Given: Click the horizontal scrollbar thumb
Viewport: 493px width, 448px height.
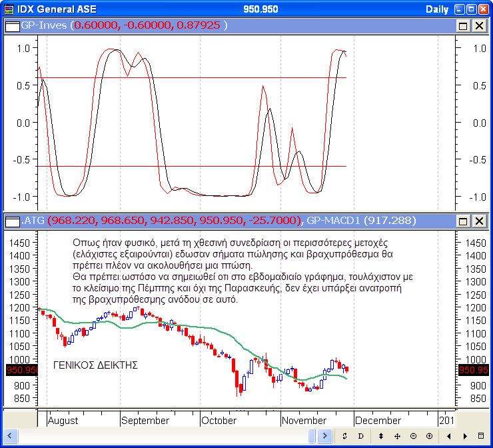Looking at the screenshot, I should pyautogui.click(x=312, y=436).
